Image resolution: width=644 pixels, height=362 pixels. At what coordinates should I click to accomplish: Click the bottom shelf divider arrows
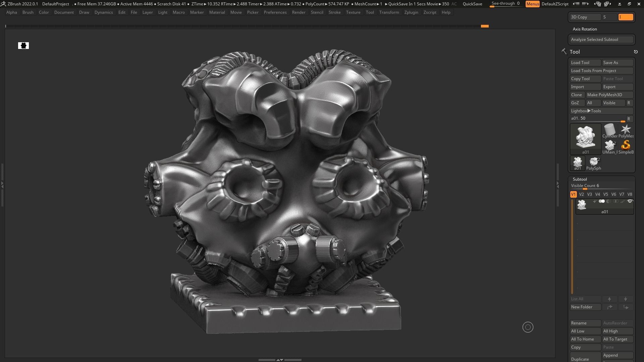coord(279,360)
